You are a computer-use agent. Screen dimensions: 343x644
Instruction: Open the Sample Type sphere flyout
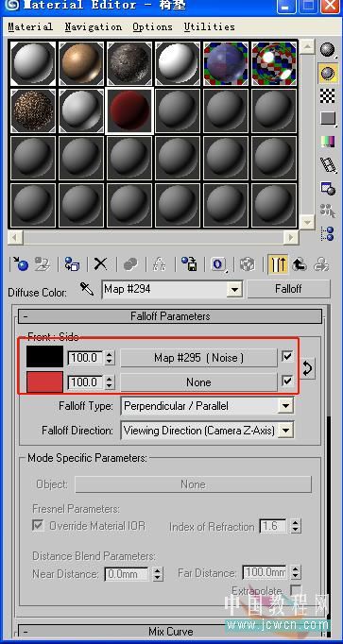coord(327,50)
